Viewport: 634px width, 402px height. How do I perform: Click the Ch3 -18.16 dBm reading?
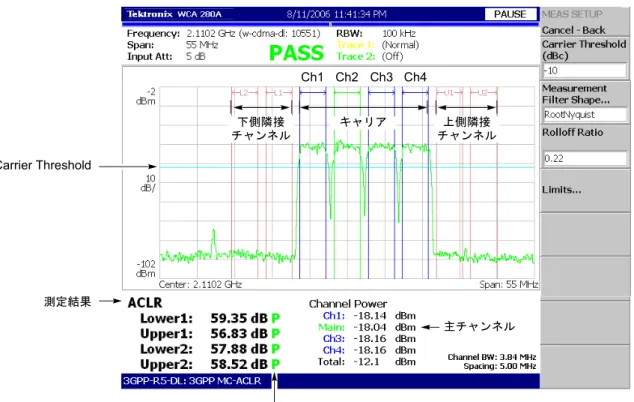click(369, 339)
